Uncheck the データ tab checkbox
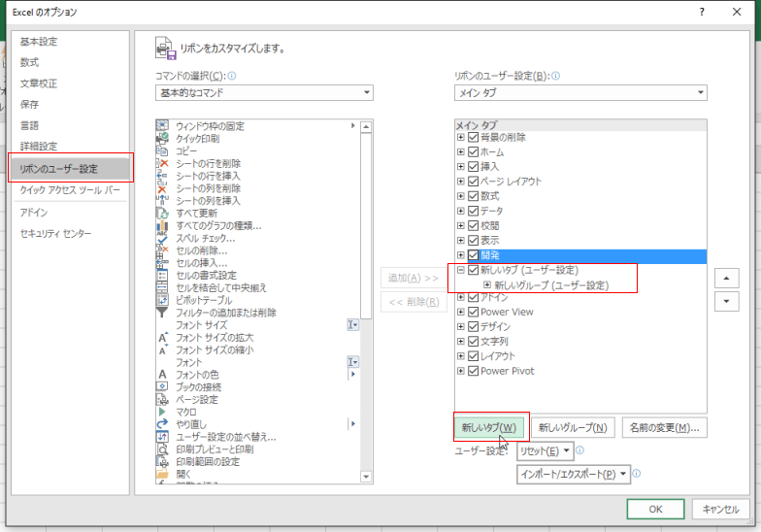 [474, 211]
